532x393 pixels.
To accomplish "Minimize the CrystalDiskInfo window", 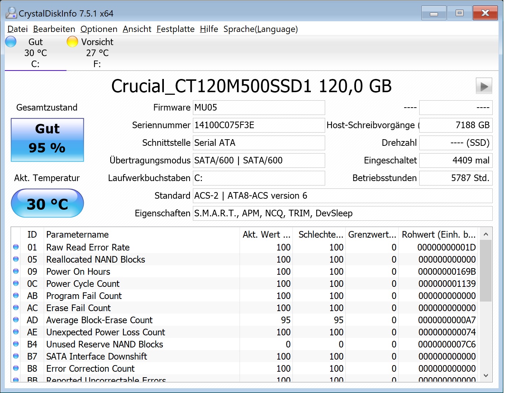I will (434, 13).
